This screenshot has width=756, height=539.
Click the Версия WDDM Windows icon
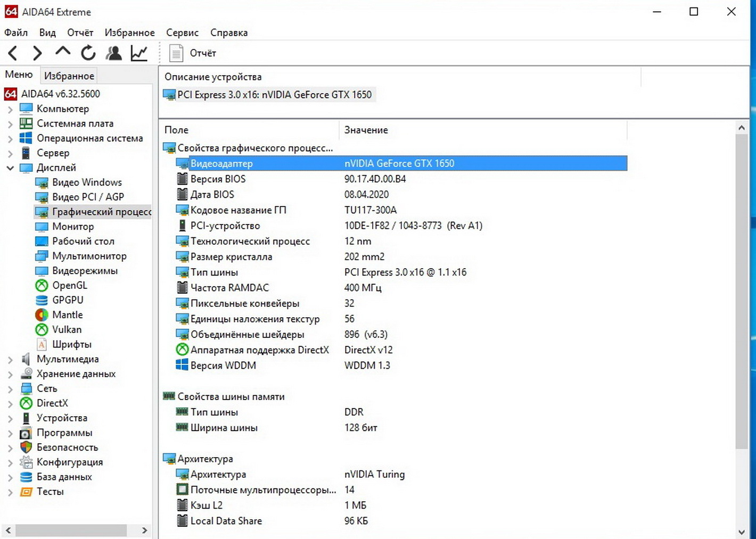(x=182, y=365)
